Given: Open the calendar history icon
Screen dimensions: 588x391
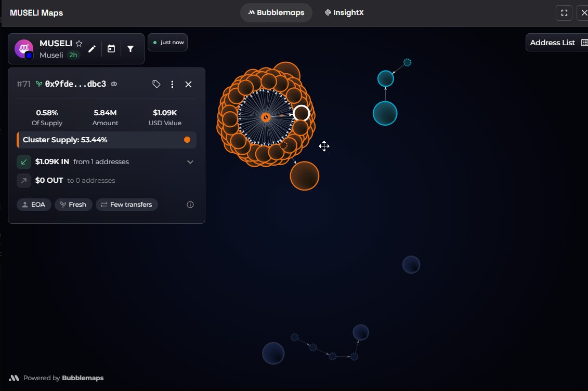Looking at the screenshot, I should point(111,49).
